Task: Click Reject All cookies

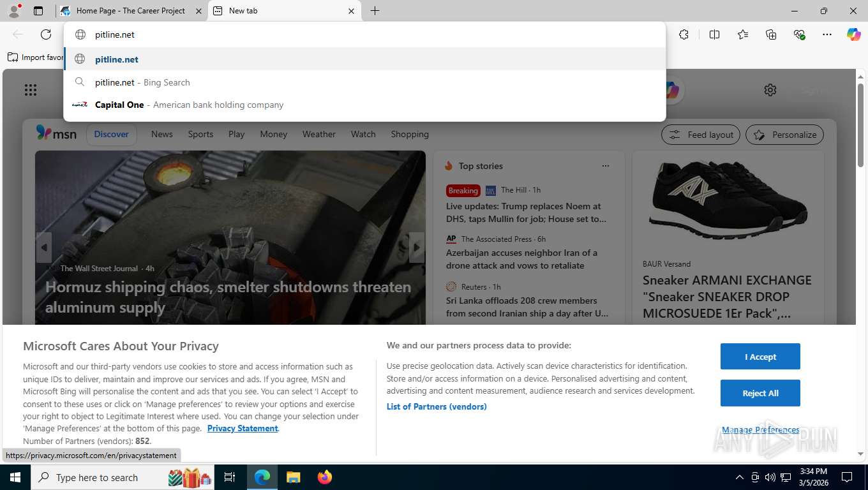Action: coord(760,393)
